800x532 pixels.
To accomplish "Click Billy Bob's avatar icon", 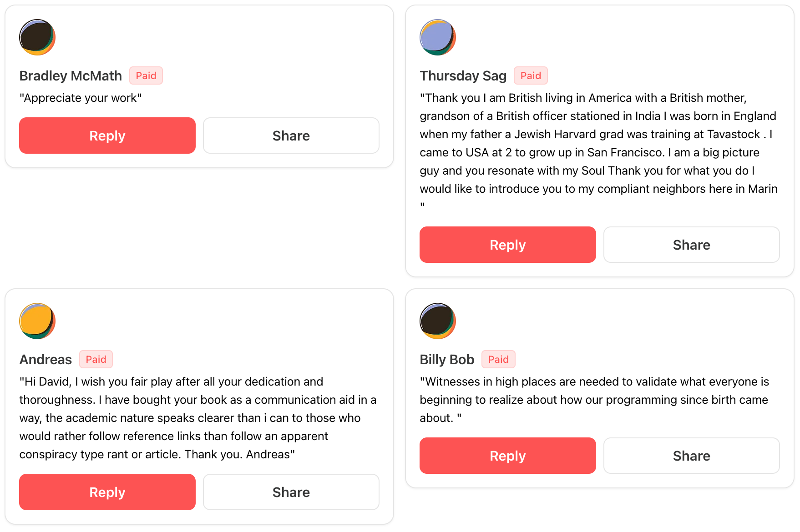I will (x=438, y=321).
